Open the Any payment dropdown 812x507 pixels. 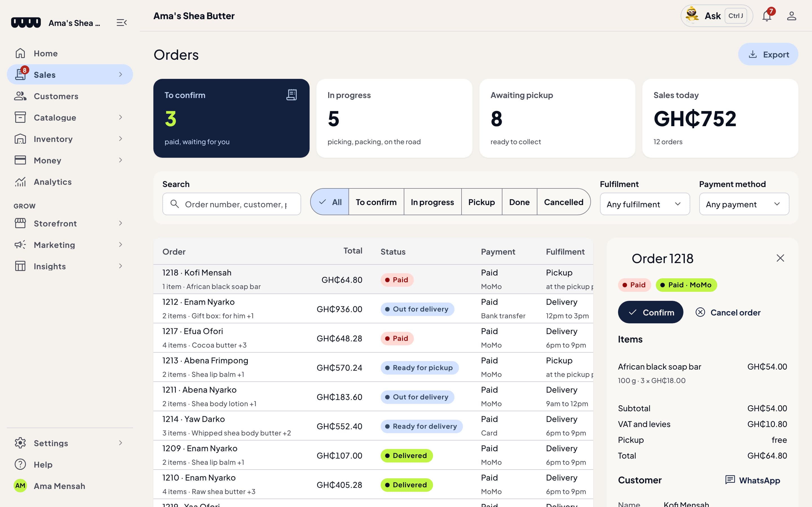744,204
